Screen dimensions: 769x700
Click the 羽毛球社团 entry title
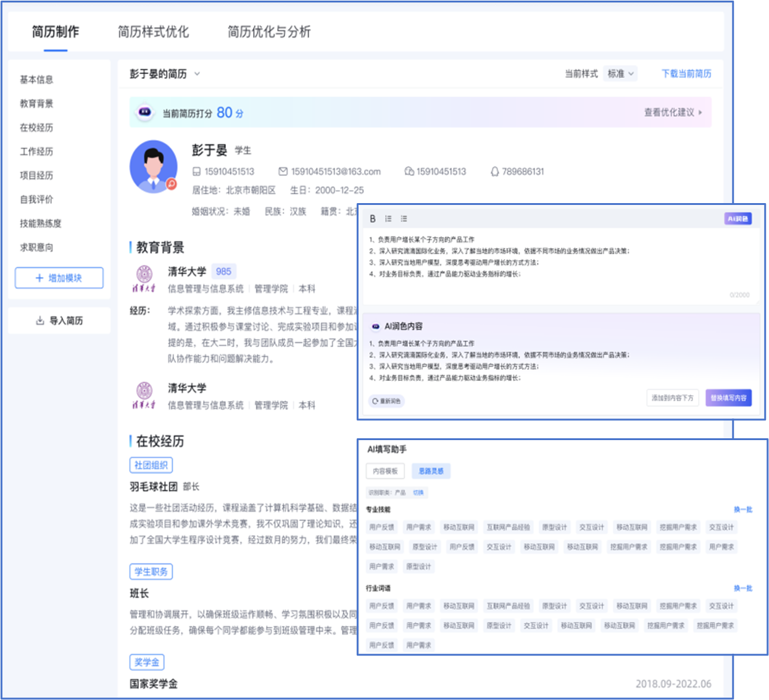[x=154, y=486]
